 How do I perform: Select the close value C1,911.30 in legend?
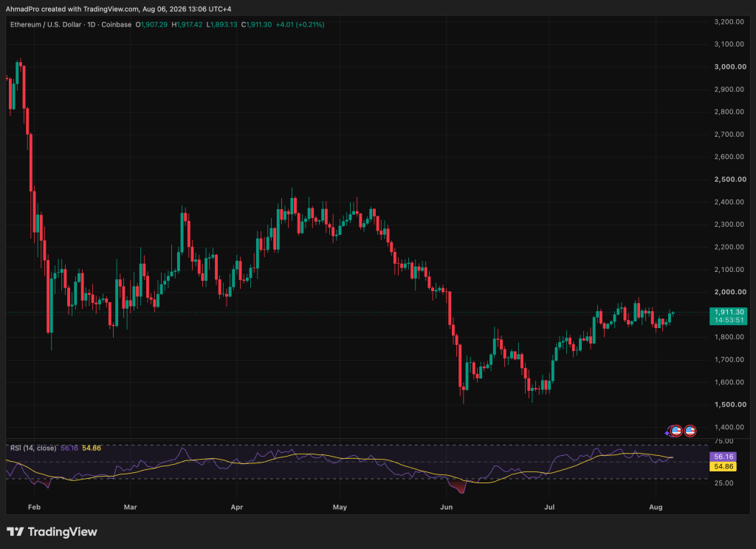point(256,24)
